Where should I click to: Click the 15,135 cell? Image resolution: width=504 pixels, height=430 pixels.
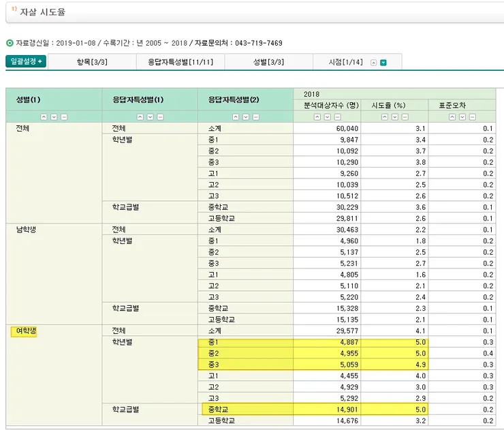click(x=327, y=320)
